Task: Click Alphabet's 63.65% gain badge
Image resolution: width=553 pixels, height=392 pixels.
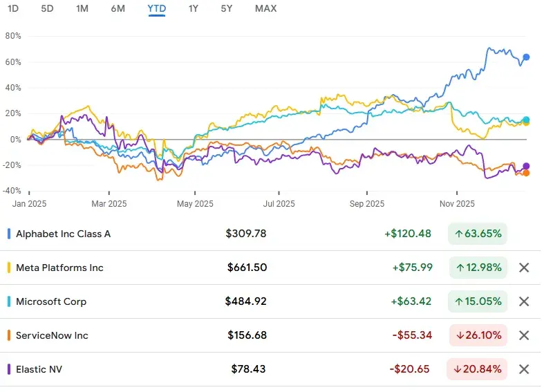Action: click(x=477, y=234)
